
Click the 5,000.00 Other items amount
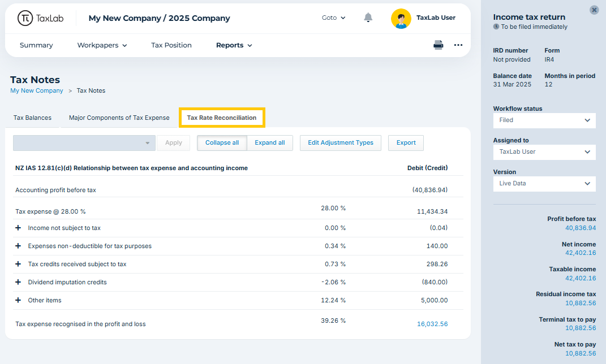pos(435,300)
